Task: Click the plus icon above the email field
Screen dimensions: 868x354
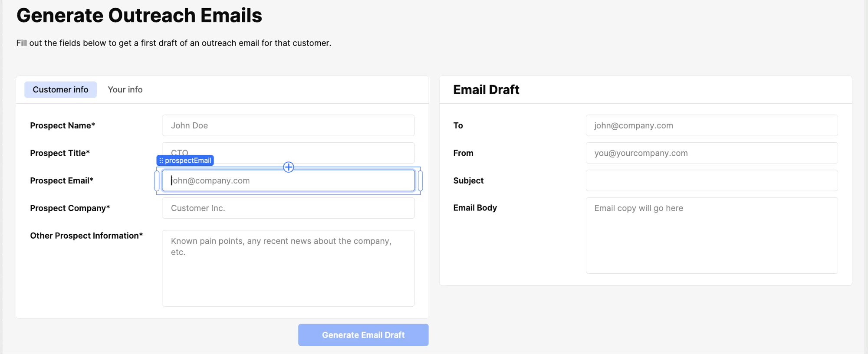Action: coord(289,167)
